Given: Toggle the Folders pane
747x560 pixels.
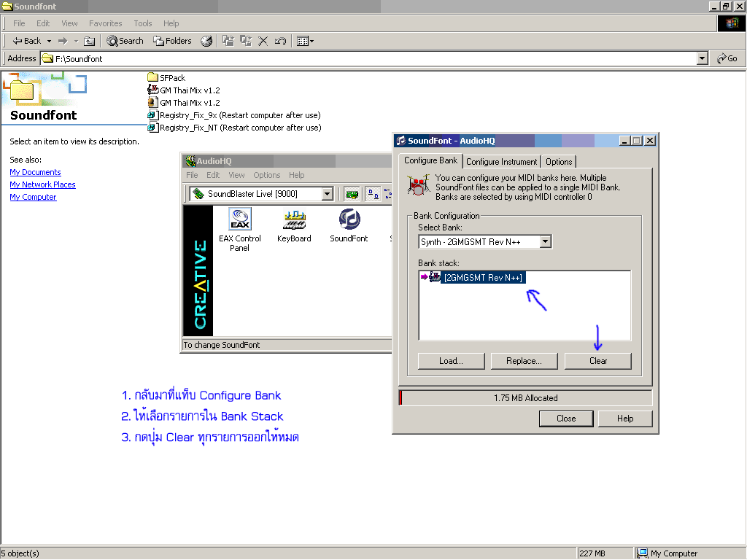Looking at the screenshot, I should (172, 41).
